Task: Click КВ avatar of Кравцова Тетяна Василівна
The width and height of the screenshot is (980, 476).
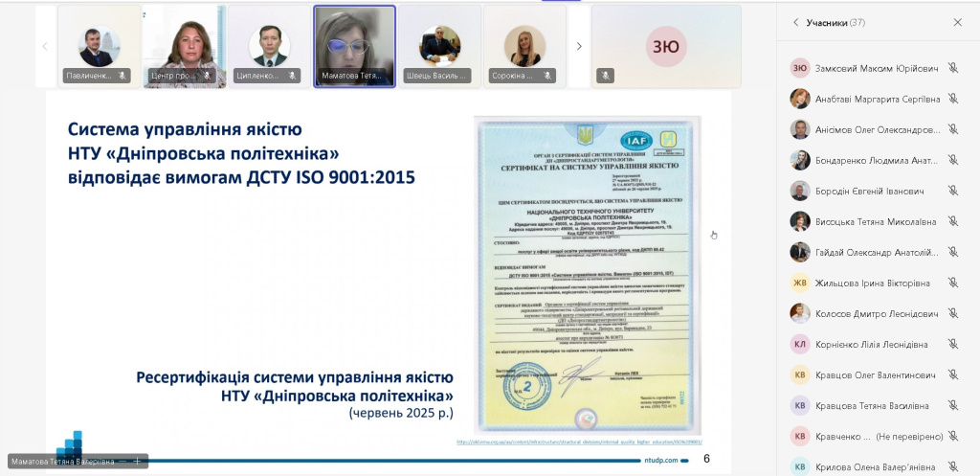Action: [x=800, y=405]
